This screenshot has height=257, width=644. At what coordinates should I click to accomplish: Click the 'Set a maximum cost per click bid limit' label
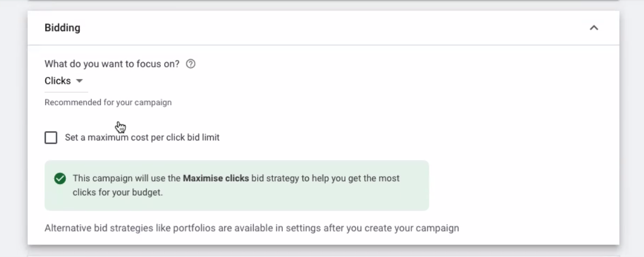(142, 138)
